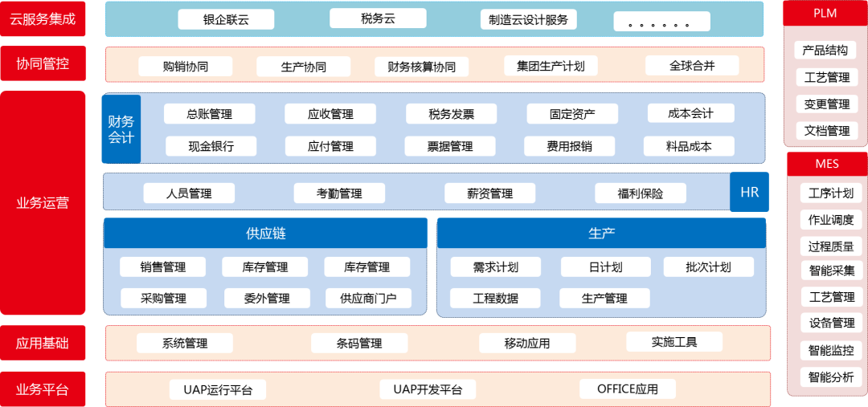The image size is (868, 407).
Task: Select 智能采集 under MES
Action: 831,271
